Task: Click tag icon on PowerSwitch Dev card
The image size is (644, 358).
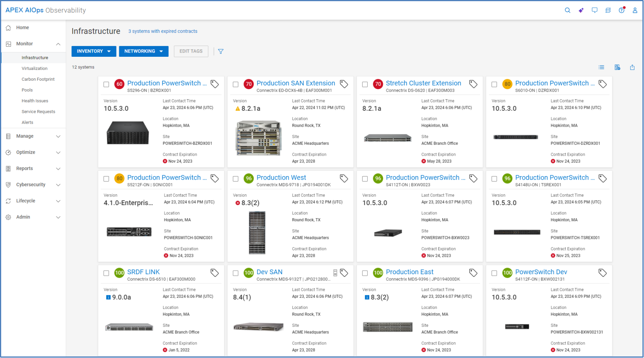Action: coord(602,273)
